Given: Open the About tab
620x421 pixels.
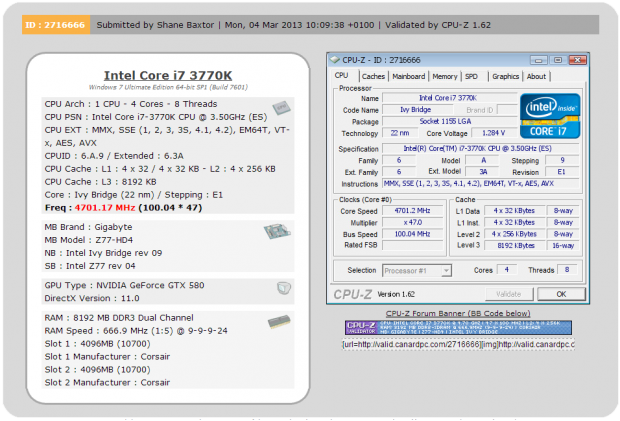Looking at the screenshot, I should click(x=536, y=76).
